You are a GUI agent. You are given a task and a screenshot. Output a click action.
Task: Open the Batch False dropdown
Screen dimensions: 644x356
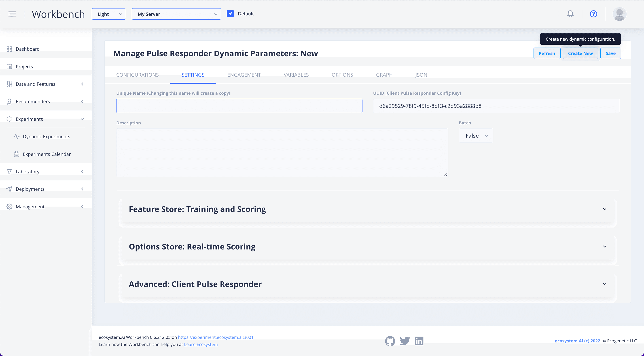pyautogui.click(x=476, y=136)
